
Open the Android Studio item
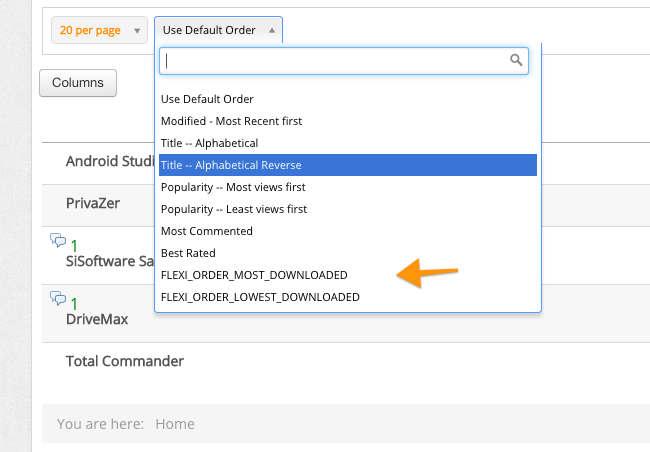[110, 161]
